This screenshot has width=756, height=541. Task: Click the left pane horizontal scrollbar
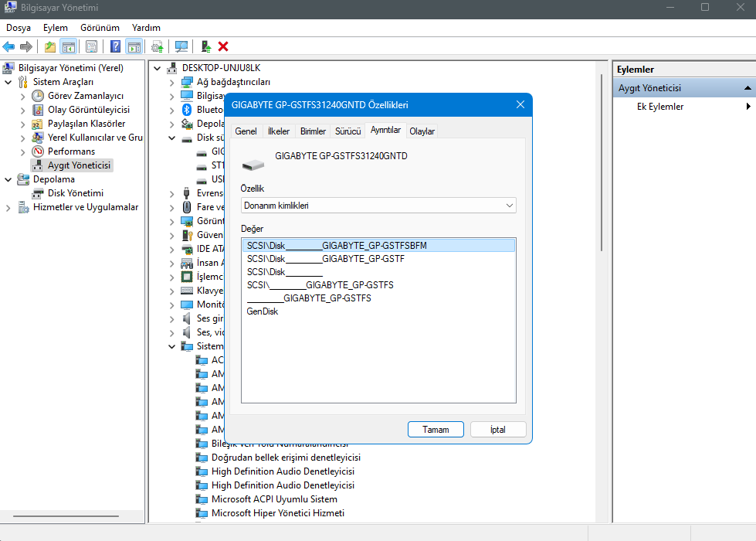coord(66,516)
